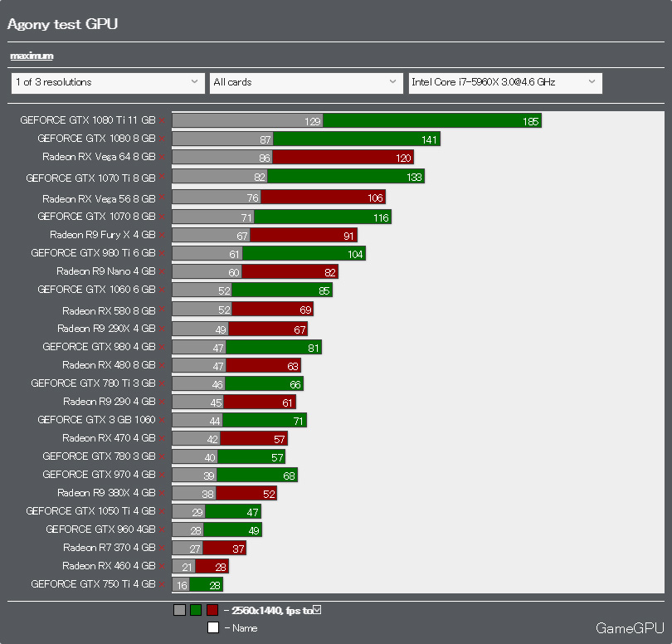This screenshot has height=644, width=672.
Task: Remove Radeon R9 Fury X 4 GB row
Action: pyautogui.click(x=162, y=235)
